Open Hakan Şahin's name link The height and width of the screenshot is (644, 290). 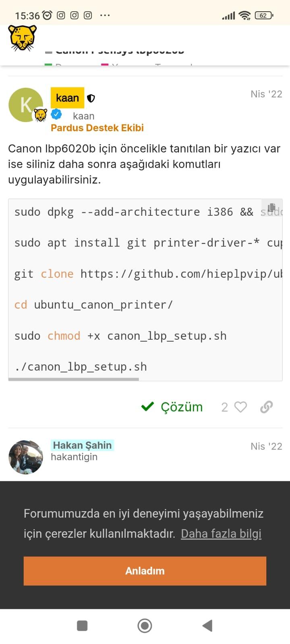82,445
